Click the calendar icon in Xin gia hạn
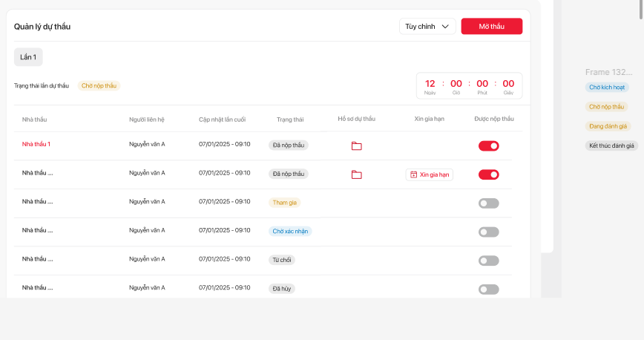The height and width of the screenshot is (340, 644). click(x=414, y=174)
